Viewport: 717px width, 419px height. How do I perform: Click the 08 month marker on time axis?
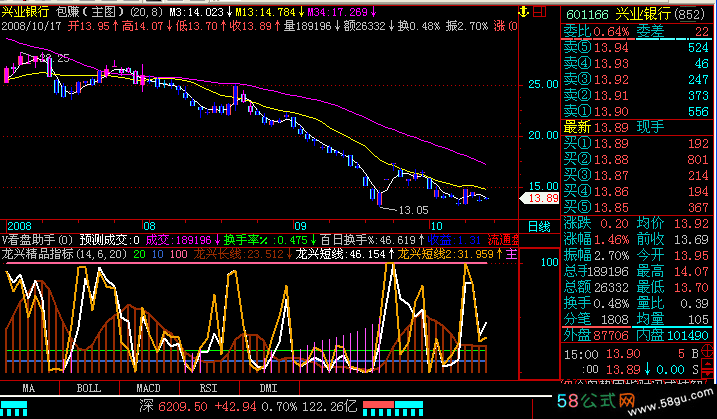coord(149,226)
